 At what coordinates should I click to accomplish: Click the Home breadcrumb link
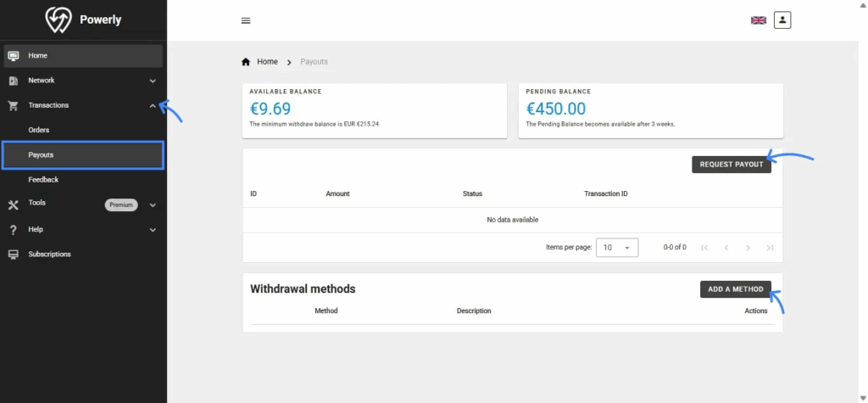tap(267, 62)
